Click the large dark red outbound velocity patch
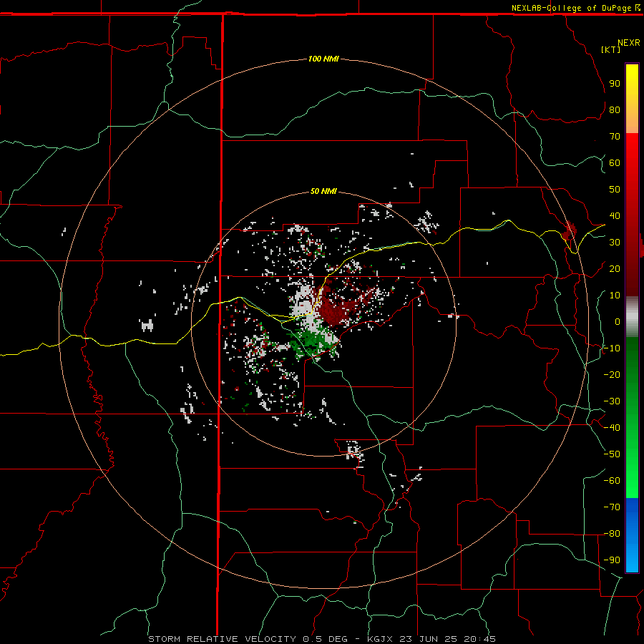 [x=335, y=310]
